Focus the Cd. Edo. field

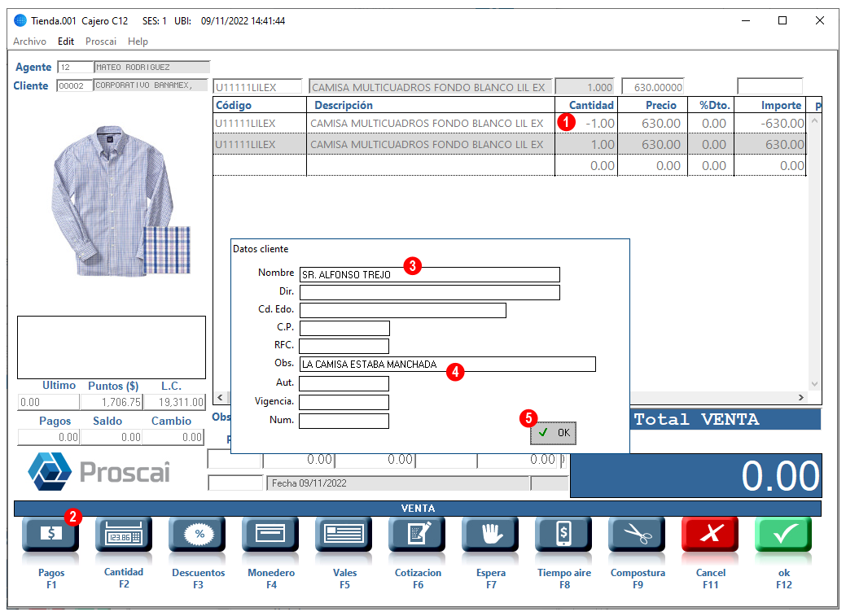(402, 310)
